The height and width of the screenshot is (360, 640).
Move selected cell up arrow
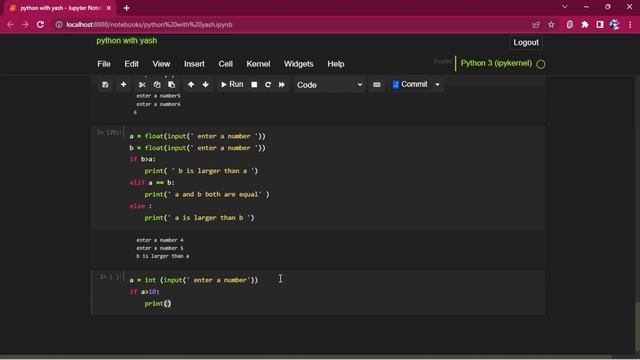(191, 84)
